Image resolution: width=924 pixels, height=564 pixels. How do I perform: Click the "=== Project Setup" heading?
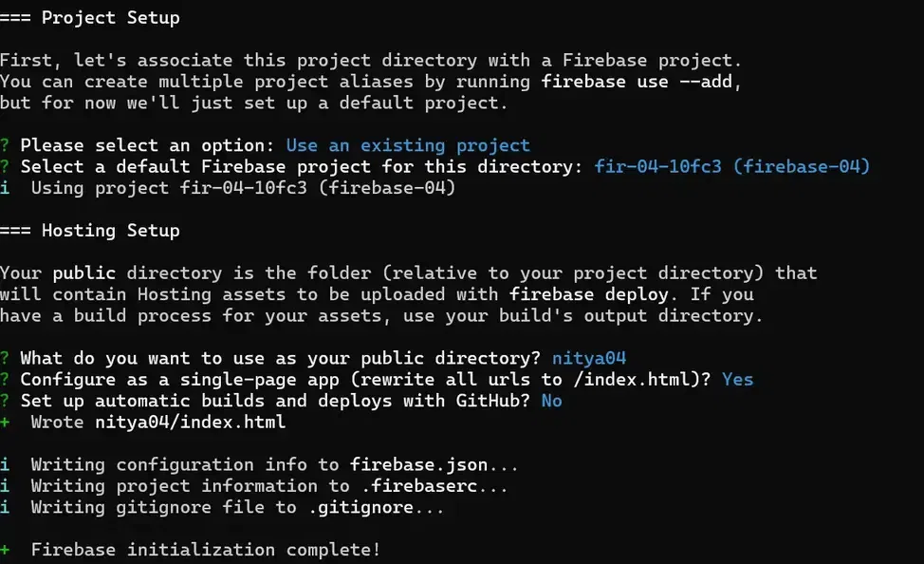[x=90, y=17]
